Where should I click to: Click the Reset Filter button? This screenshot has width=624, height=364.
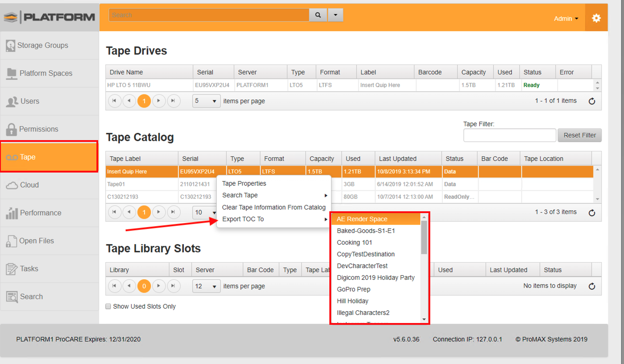pyautogui.click(x=579, y=135)
